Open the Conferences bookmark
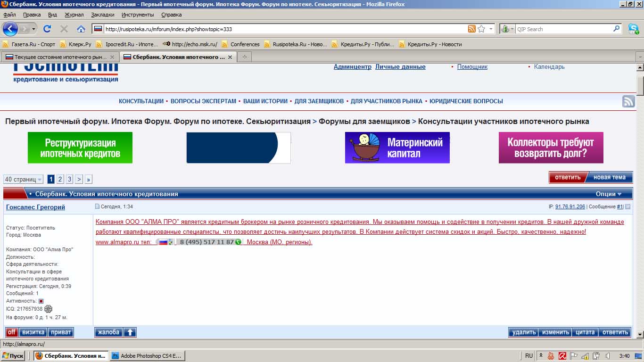The height and width of the screenshot is (362, 644). [x=240, y=44]
